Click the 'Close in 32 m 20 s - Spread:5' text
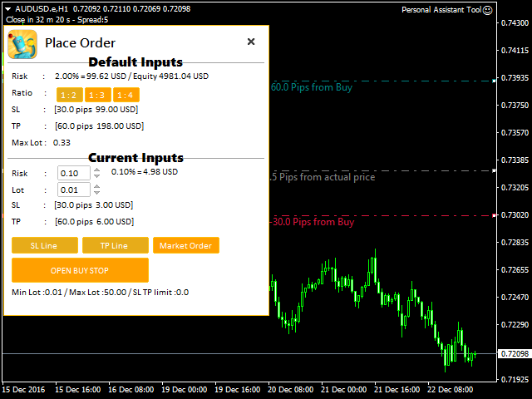This screenshot has height=399, width=532. click(57, 20)
